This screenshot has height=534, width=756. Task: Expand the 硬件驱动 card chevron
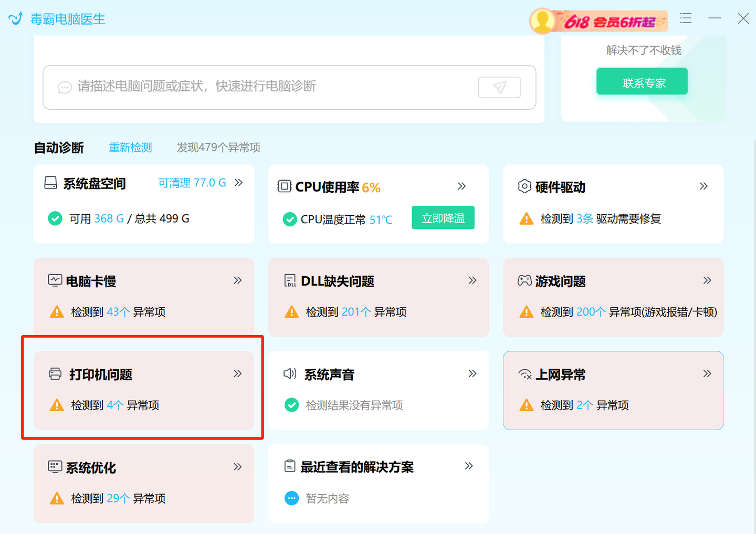click(703, 186)
